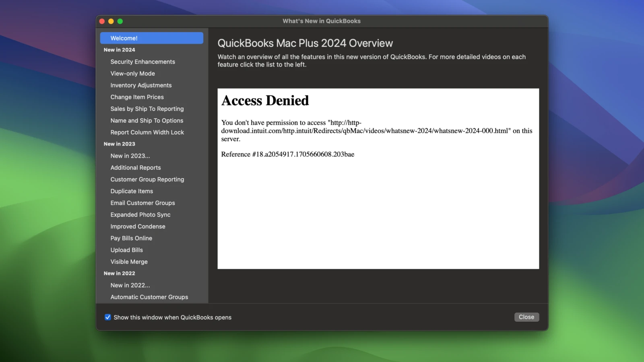This screenshot has height=362, width=644.
Task: Select Duplicate Items in the list
Action: [x=132, y=191]
